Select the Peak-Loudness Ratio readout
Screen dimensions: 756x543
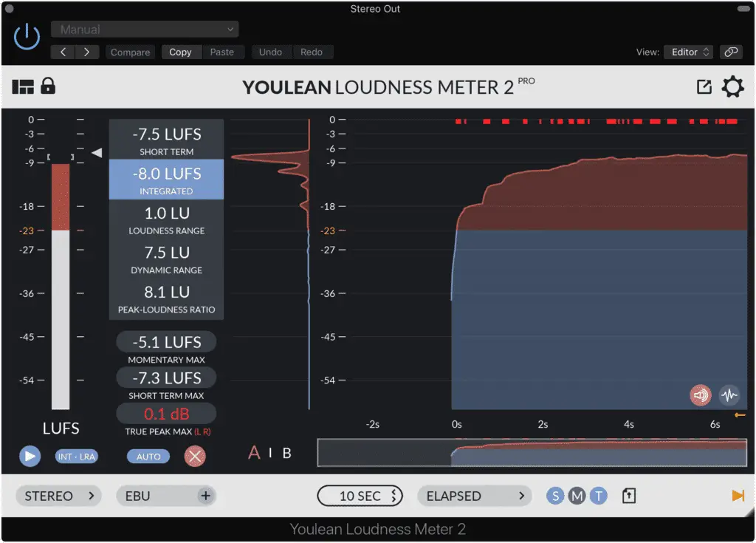coord(166,298)
